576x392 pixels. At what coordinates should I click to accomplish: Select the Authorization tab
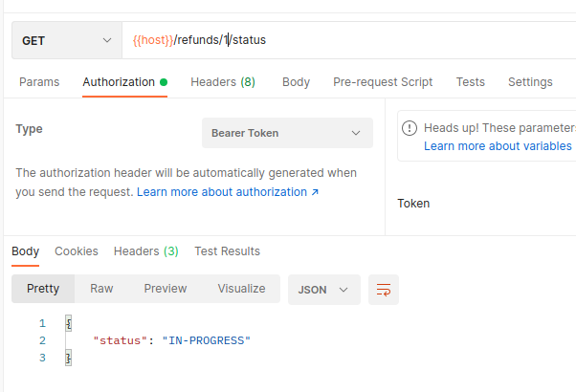coord(125,82)
